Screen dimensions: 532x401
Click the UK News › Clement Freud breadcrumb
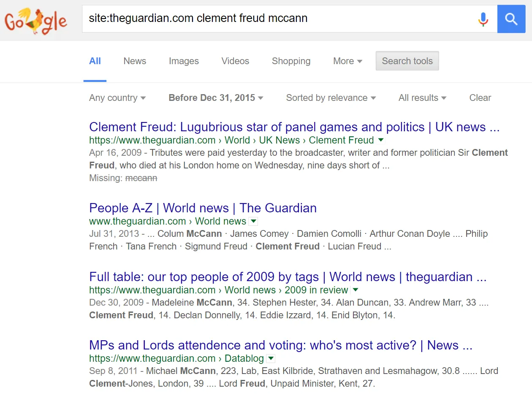tap(317, 140)
